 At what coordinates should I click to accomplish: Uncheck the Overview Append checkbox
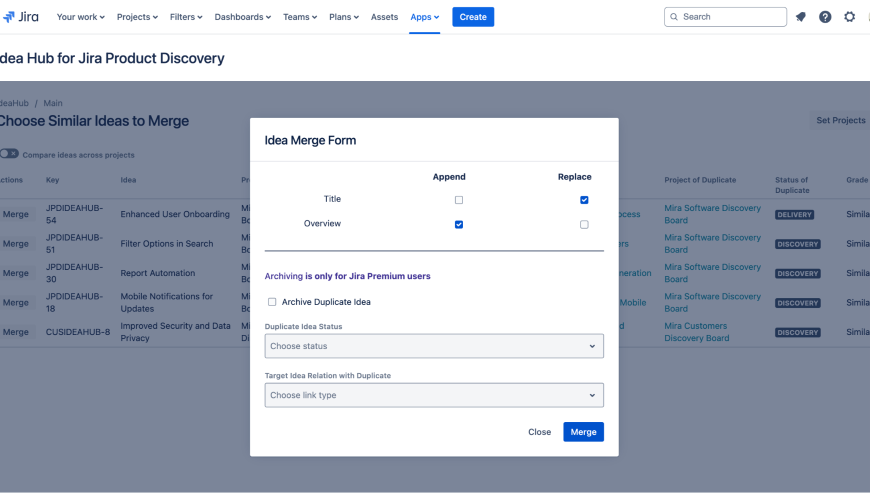coord(459,224)
